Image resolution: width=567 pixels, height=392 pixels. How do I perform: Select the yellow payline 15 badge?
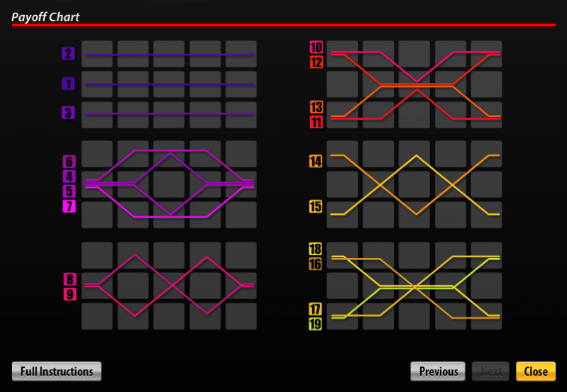[316, 207]
